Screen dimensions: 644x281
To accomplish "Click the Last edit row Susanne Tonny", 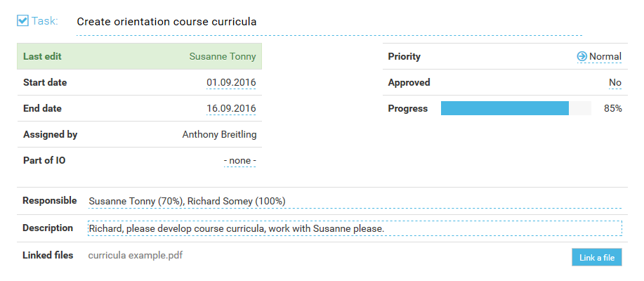I will tap(139, 56).
